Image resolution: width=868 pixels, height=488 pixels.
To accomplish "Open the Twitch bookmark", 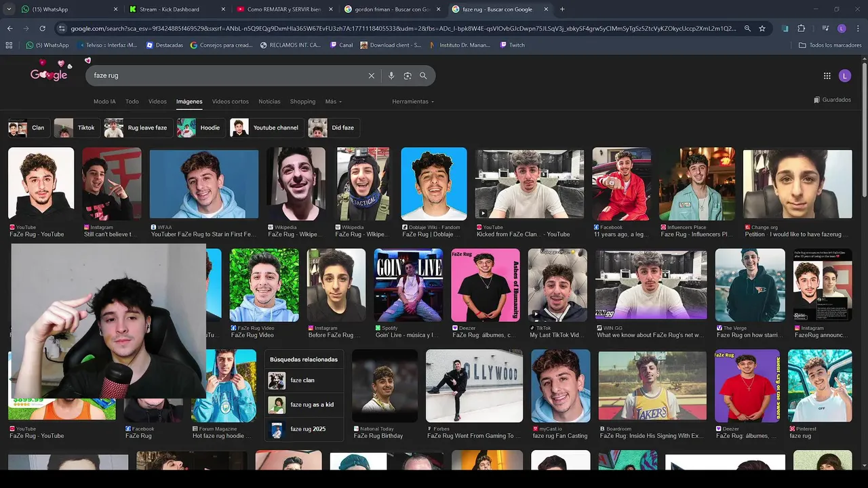I will click(x=512, y=45).
